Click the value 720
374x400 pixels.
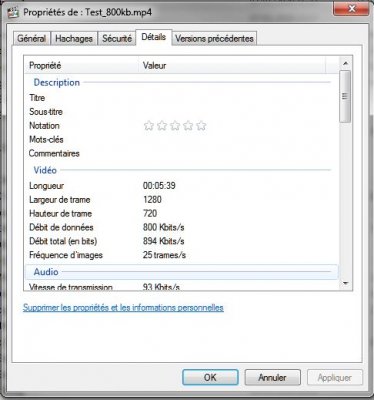[x=150, y=213]
